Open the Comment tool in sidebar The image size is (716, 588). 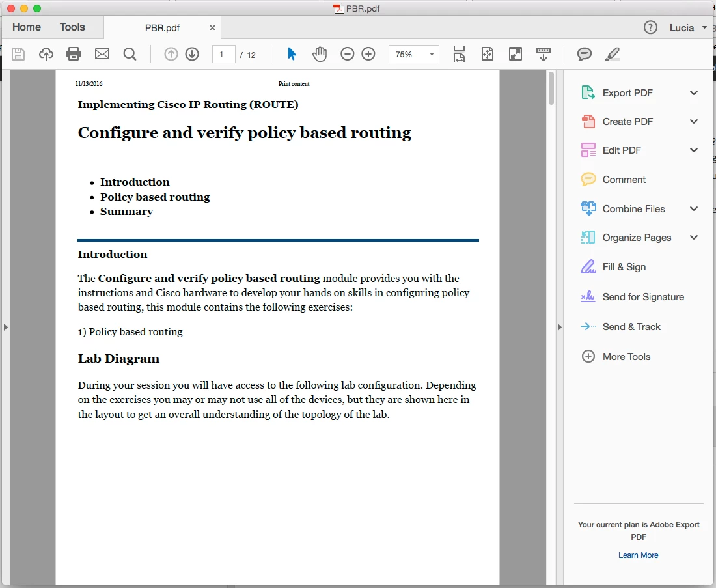pyautogui.click(x=624, y=179)
